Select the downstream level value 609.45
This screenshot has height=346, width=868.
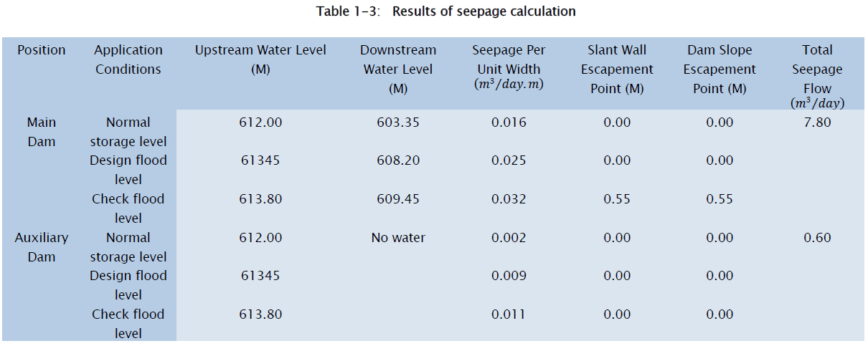point(398,199)
